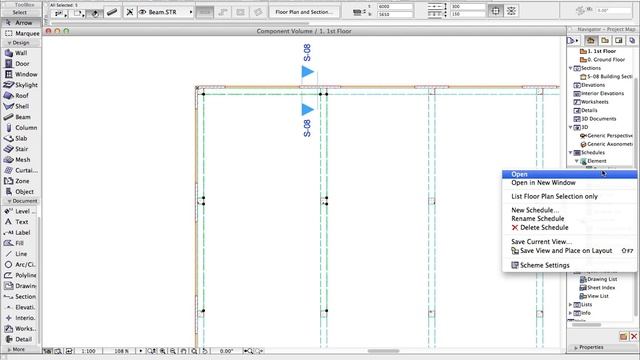Collapse the Design section in Toolbox
This screenshot has width=640, height=360.
(x=9, y=42)
